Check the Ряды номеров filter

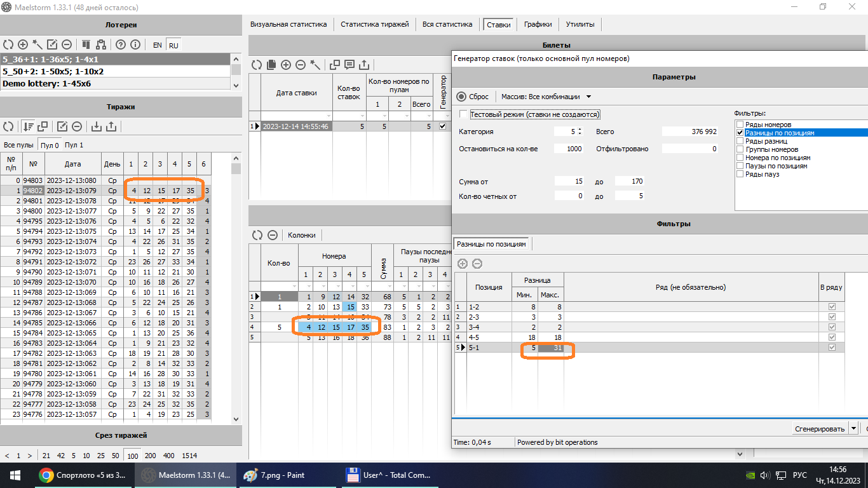(740, 125)
